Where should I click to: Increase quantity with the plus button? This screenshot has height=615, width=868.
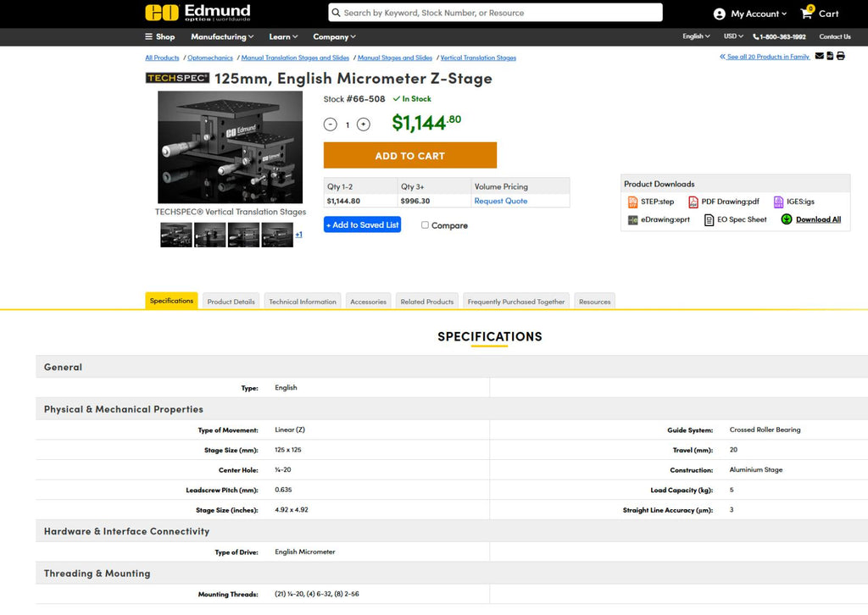tap(364, 125)
